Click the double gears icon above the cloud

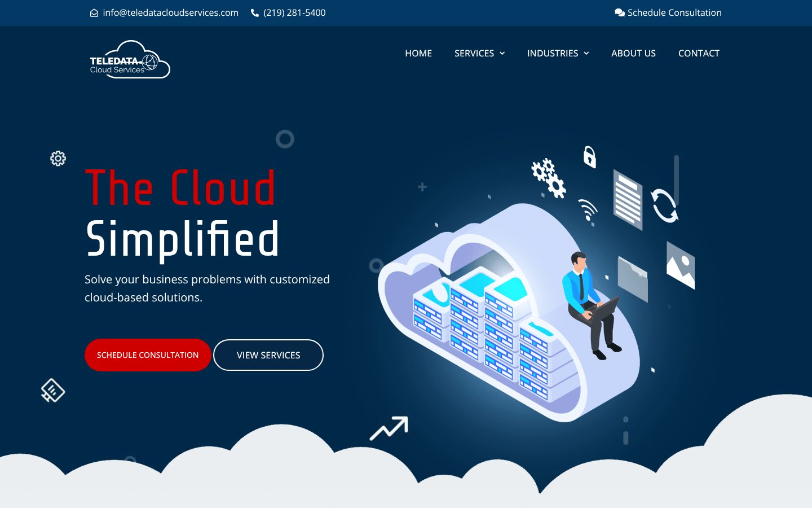point(549,178)
